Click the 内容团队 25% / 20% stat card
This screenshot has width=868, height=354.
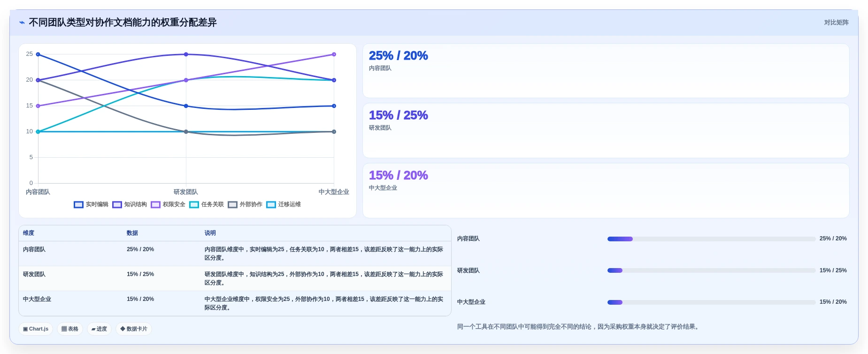click(x=606, y=71)
